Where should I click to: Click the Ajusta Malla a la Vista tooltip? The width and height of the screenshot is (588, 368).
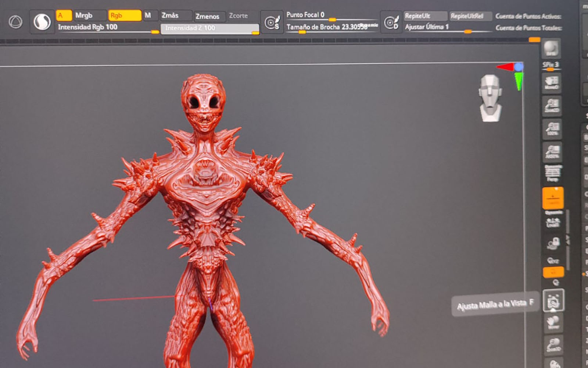[x=495, y=305]
